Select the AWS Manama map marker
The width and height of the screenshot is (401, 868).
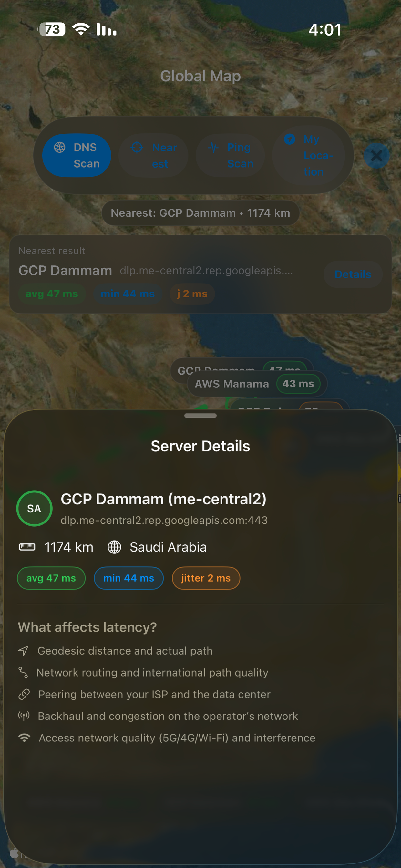click(257, 384)
